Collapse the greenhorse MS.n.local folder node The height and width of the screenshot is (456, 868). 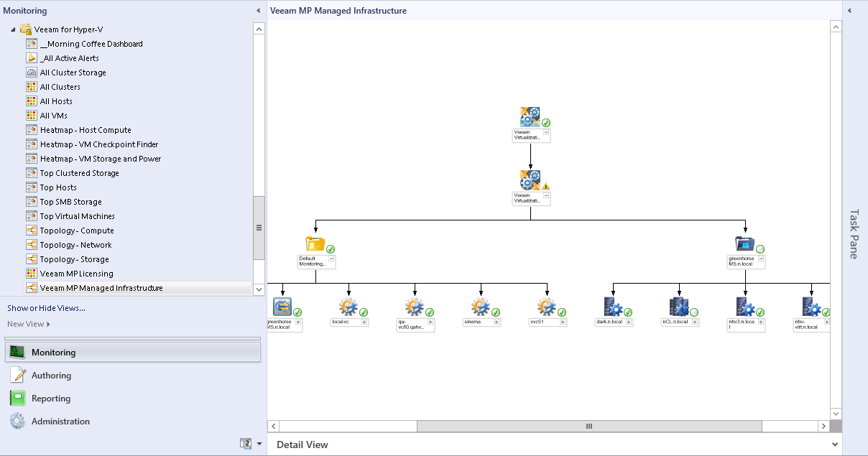(x=761, y=259)
